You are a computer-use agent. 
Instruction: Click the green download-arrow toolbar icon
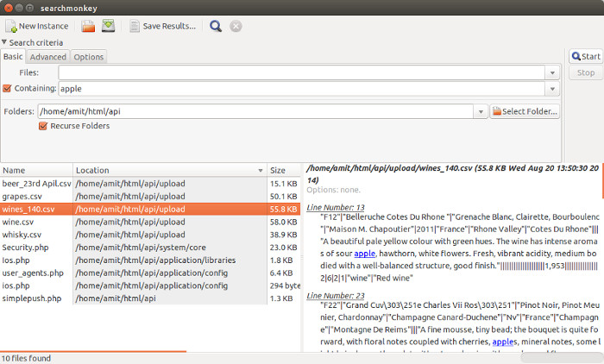click(x=108, y=26)
